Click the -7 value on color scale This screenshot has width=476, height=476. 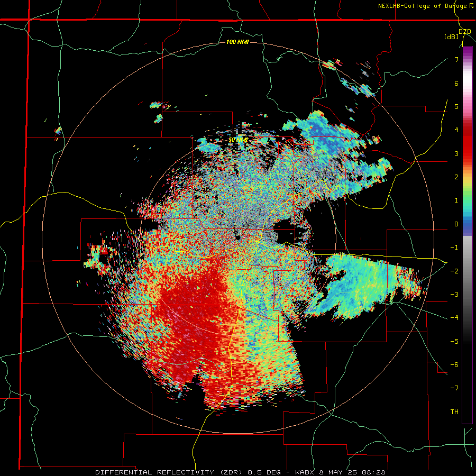pos(454,388)
